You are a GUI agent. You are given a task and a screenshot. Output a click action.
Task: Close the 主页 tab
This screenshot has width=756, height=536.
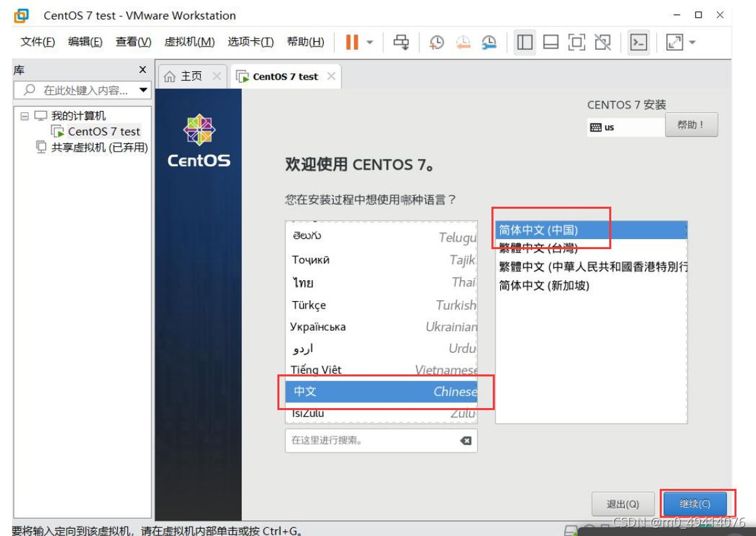click(x=217, y=76)
